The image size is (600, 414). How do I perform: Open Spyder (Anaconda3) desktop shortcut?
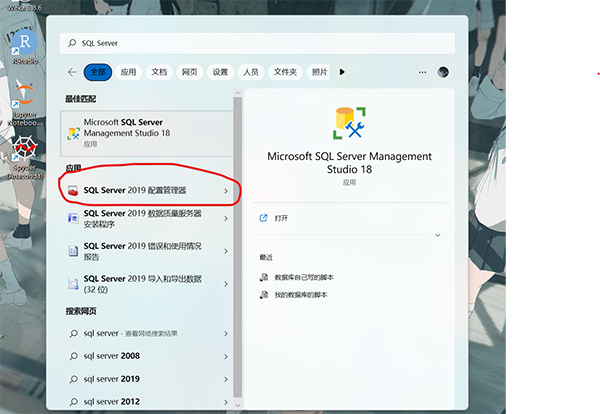coord(24,158)
